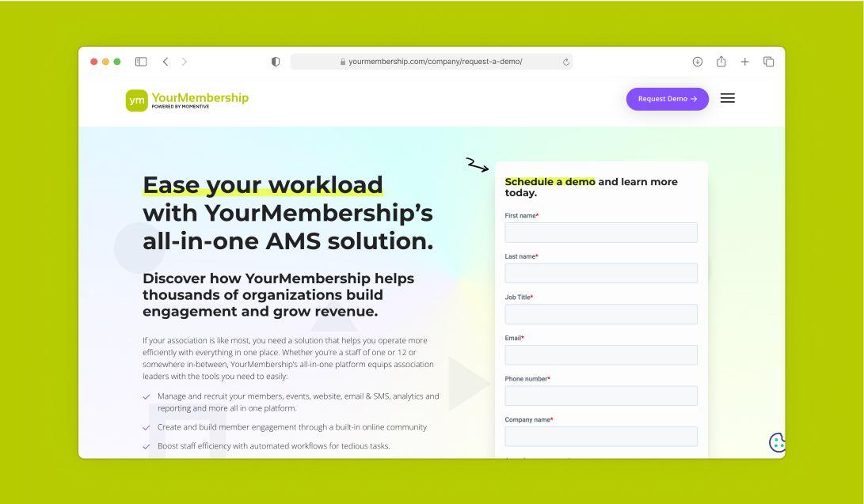The height and width of the screenshot is (504, 864).
Task: Click the 'Create and build member engagement' bullet
Action: (292, 427)
